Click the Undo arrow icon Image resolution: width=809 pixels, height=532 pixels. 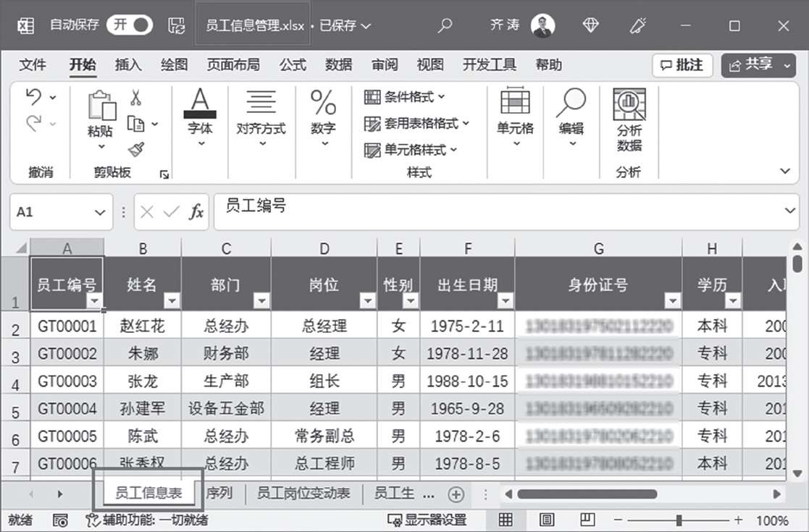point(34,98)
